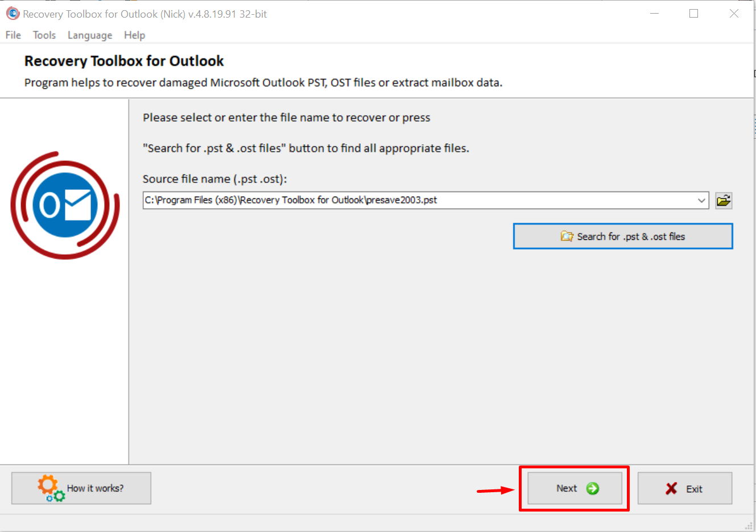Open the Help menu
Image resolution: width=756 pixels, height=532 pixels.
coord(135,35)
